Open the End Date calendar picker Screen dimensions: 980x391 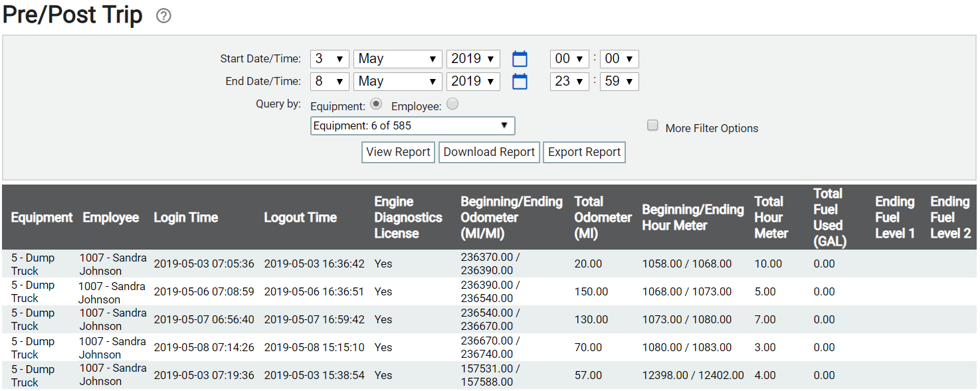tap(520, 82)
